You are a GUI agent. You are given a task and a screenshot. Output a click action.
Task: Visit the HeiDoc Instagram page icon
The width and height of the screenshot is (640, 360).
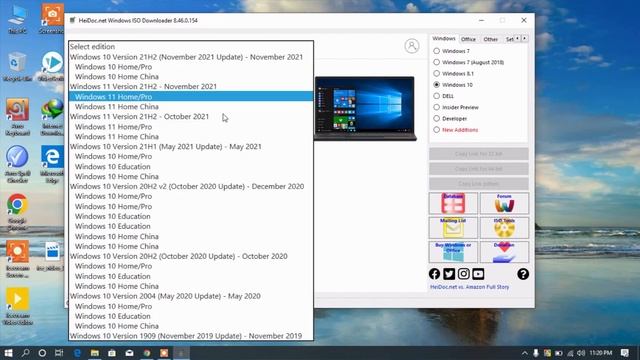[x=464, y=274]
